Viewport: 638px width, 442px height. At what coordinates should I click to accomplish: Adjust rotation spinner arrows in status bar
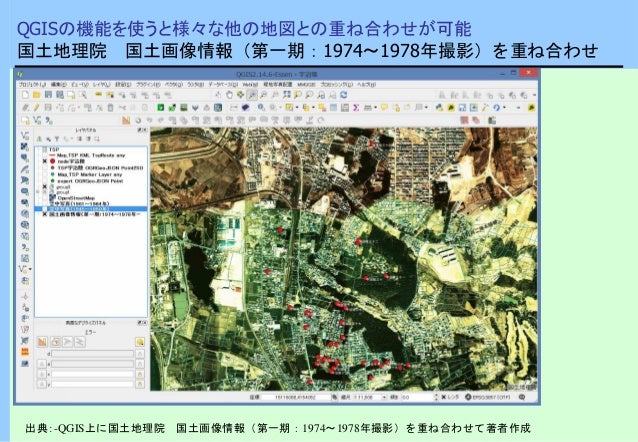[436, 397]
